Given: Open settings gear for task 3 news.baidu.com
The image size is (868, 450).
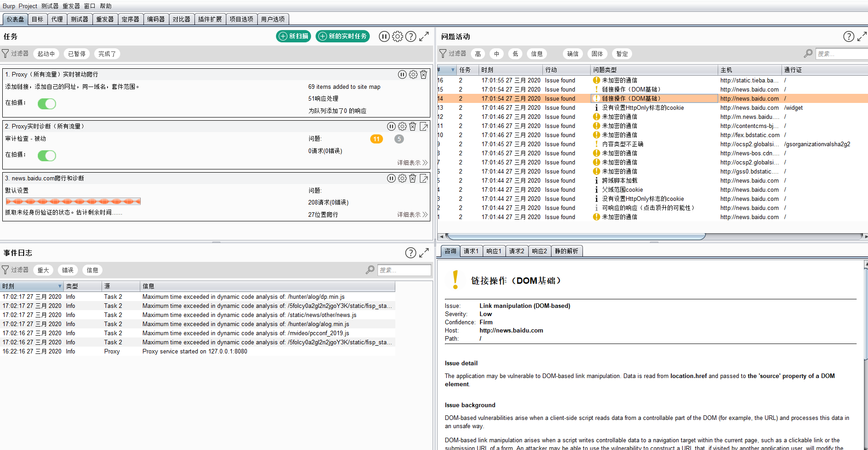Looking at the screenshot, I should point(402,178).
